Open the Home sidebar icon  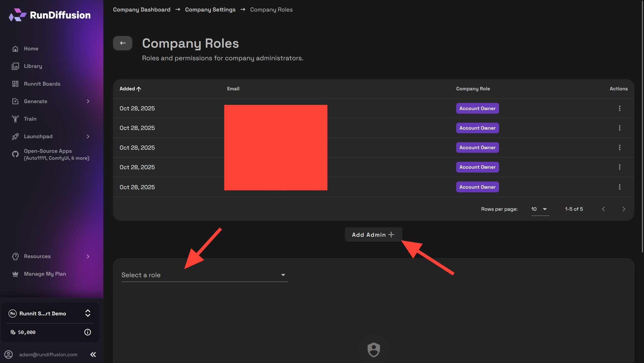(15, 48)
